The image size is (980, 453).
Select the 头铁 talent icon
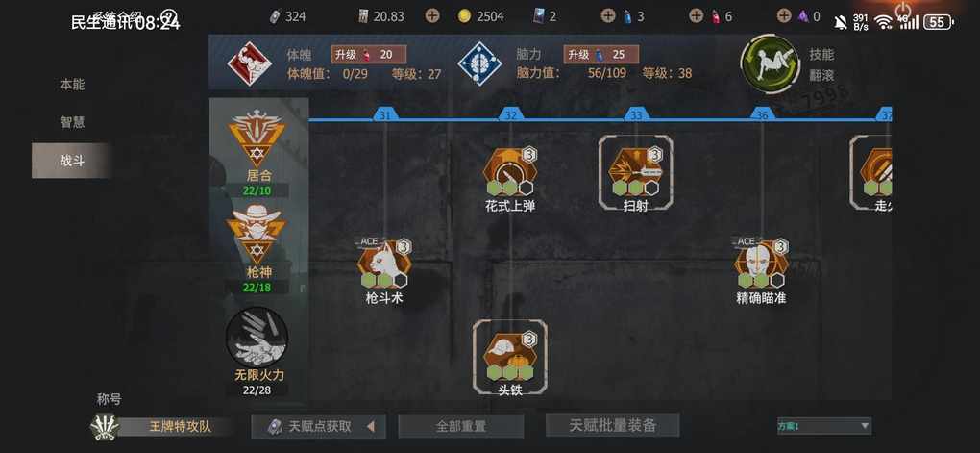[x=510, y=357]
